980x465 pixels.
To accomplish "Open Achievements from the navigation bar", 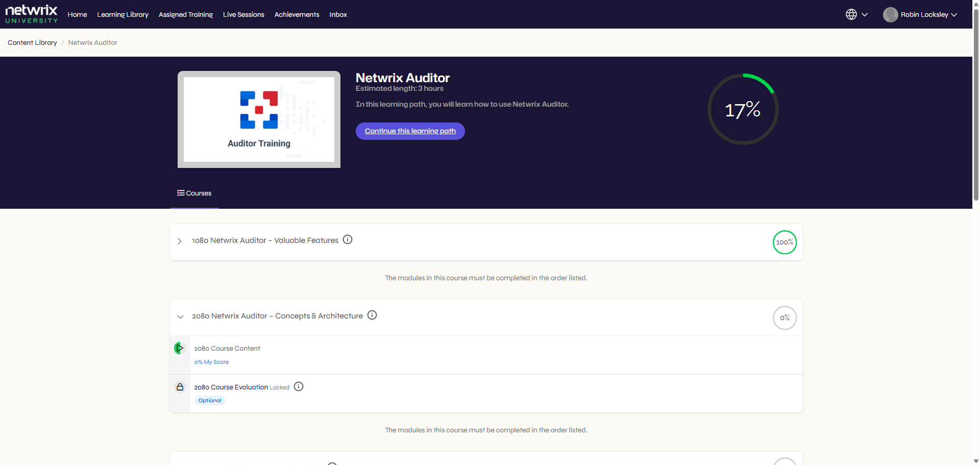I will pos(297,14).
